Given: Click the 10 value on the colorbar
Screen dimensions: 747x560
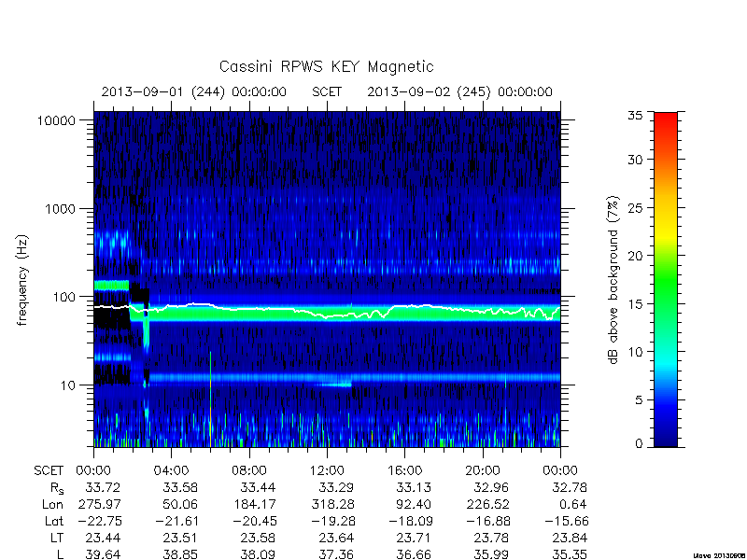Looking at the screenshot, I should point(635,352).
